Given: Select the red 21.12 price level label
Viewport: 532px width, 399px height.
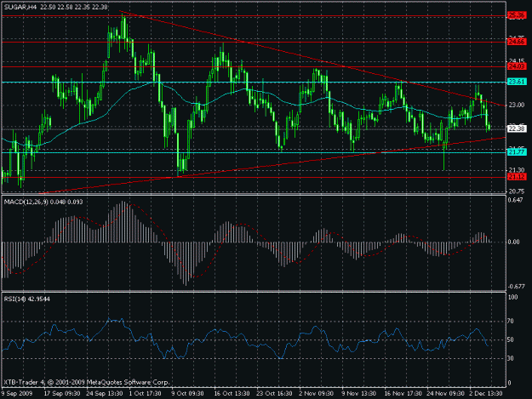Looking at the screenshot, I should [x=517, y=177].
